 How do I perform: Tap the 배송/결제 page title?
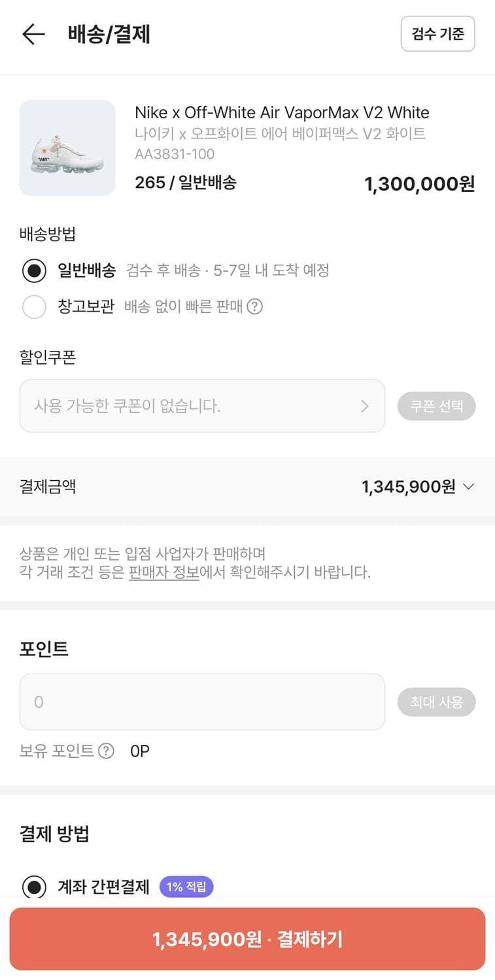pos(109,34)
